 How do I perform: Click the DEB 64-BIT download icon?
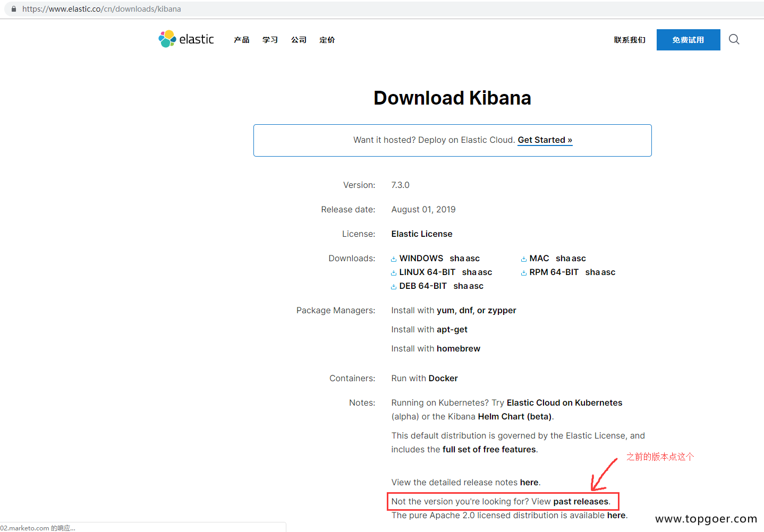pyautogui.click(x=394, y=286)
